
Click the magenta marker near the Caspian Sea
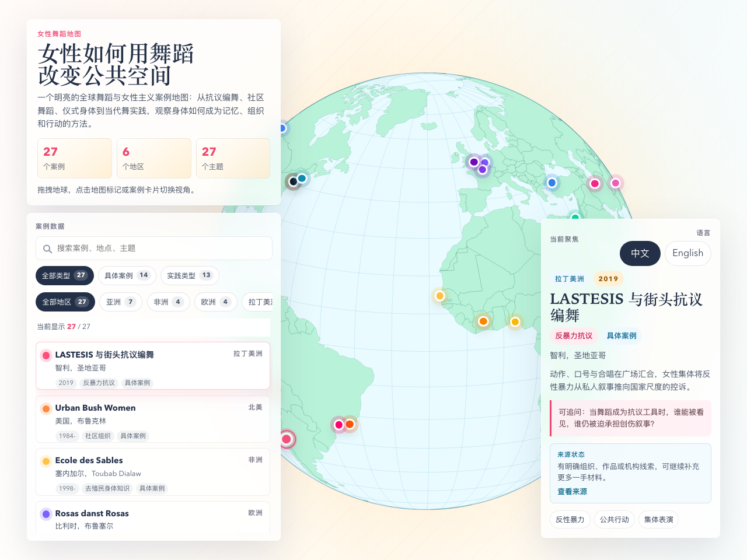click(595, 184)
